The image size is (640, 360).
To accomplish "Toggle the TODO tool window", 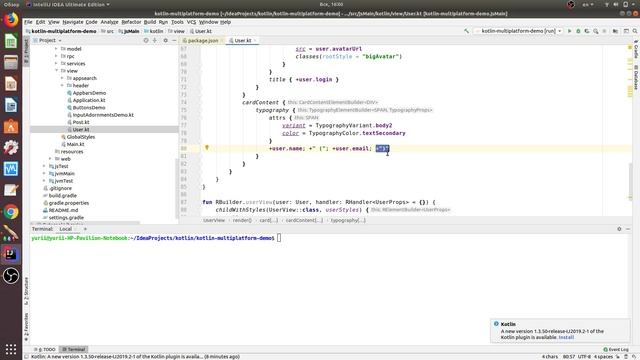I will pos(44,349).
